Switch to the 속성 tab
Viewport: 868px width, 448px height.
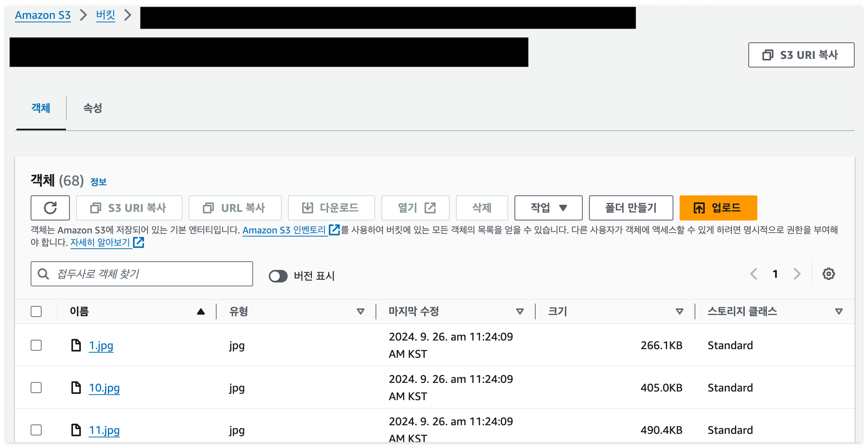click(x=93, y=108)
